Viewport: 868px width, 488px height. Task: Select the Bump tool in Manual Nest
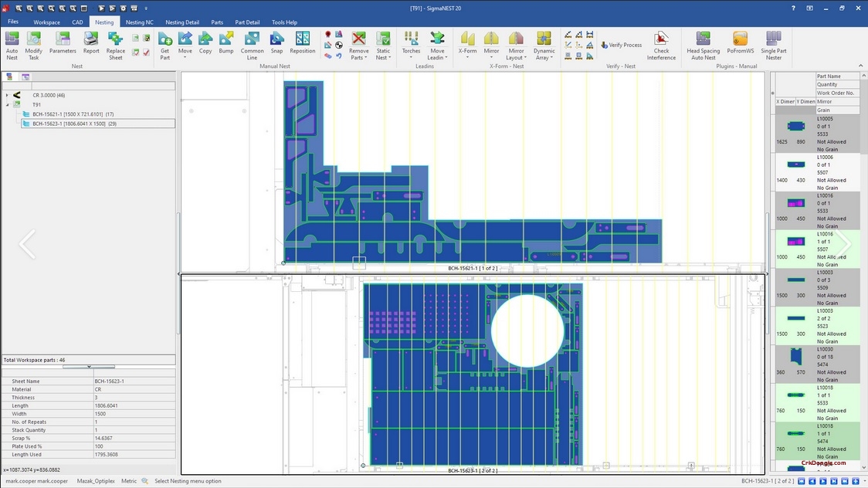pos(226,44)
